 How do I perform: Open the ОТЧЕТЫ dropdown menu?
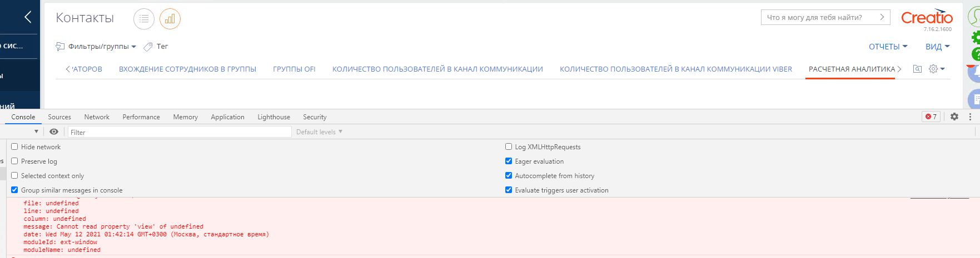(888, 47)
